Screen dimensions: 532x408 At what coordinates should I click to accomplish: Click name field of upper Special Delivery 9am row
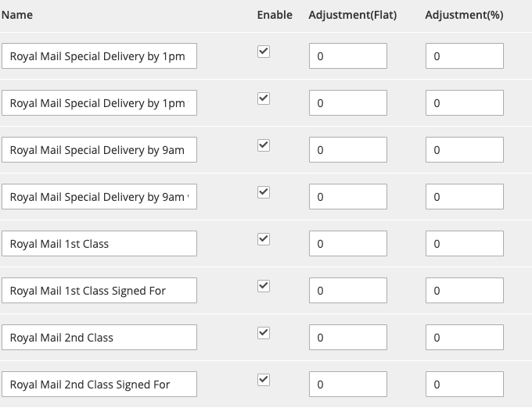pyautogui.click(x=99, y=150)
